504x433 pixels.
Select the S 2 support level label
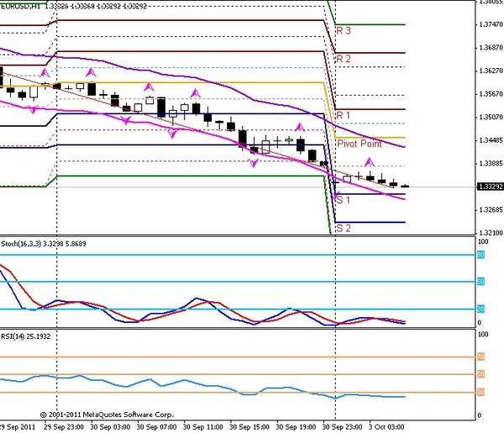click(343, 228)
